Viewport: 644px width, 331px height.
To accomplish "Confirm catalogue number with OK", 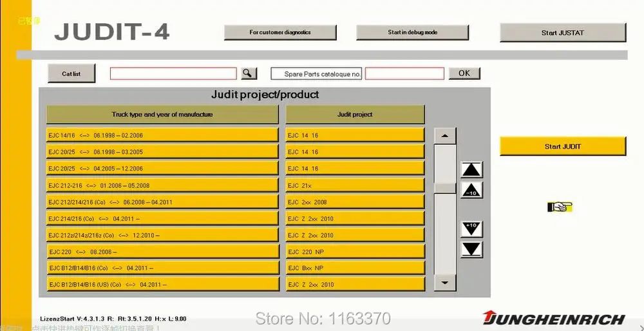I will (464, 73).
